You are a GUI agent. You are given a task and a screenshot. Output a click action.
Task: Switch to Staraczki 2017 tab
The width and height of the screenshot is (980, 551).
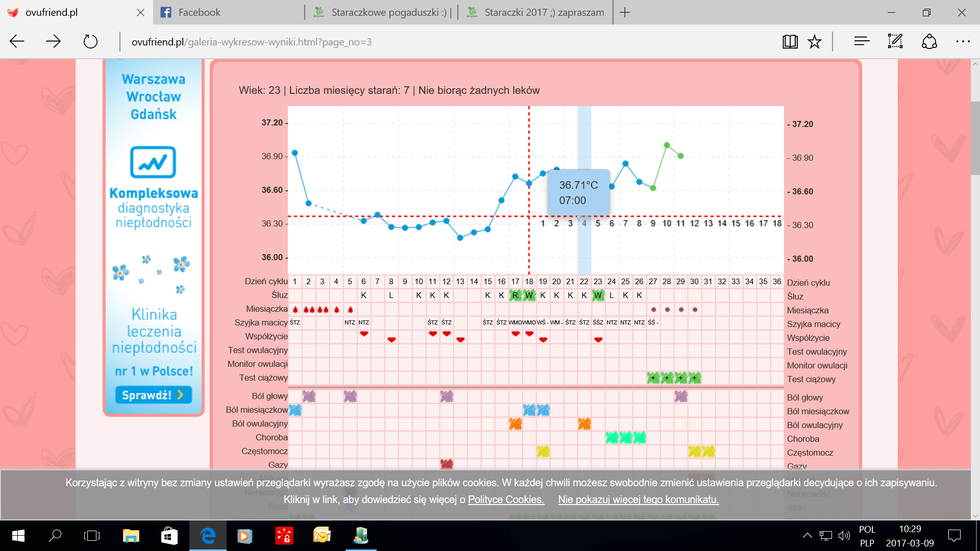coord(544,12)
